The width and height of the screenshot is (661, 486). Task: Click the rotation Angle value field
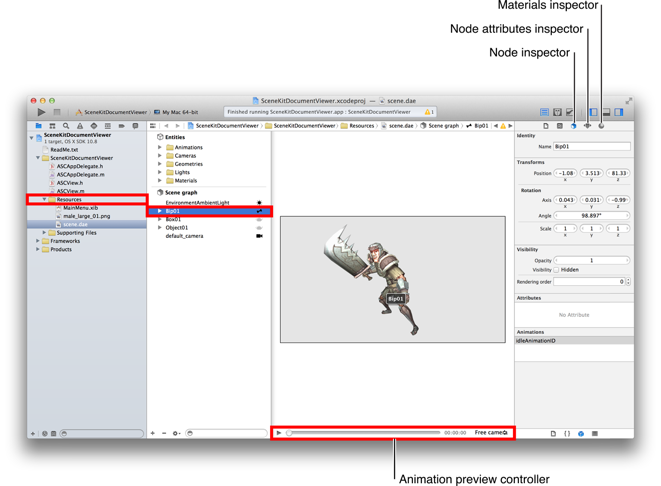pyautogui.click(x=591, y=215)
